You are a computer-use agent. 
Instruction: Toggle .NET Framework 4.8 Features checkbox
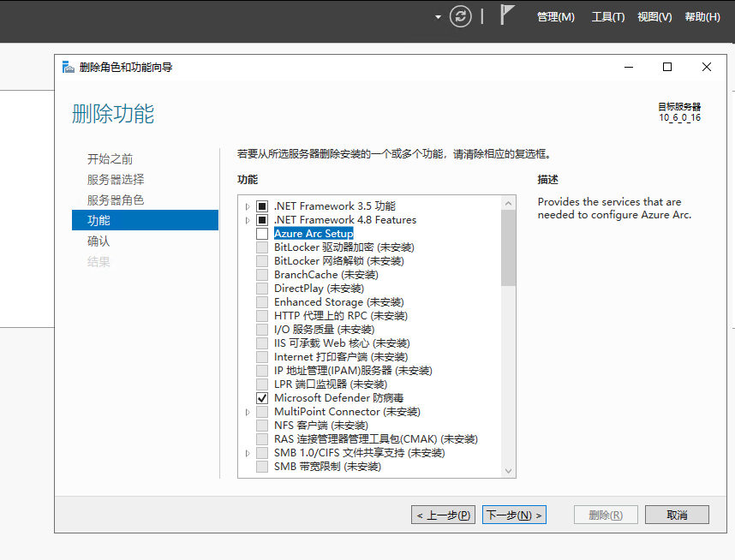pos(262,220)
